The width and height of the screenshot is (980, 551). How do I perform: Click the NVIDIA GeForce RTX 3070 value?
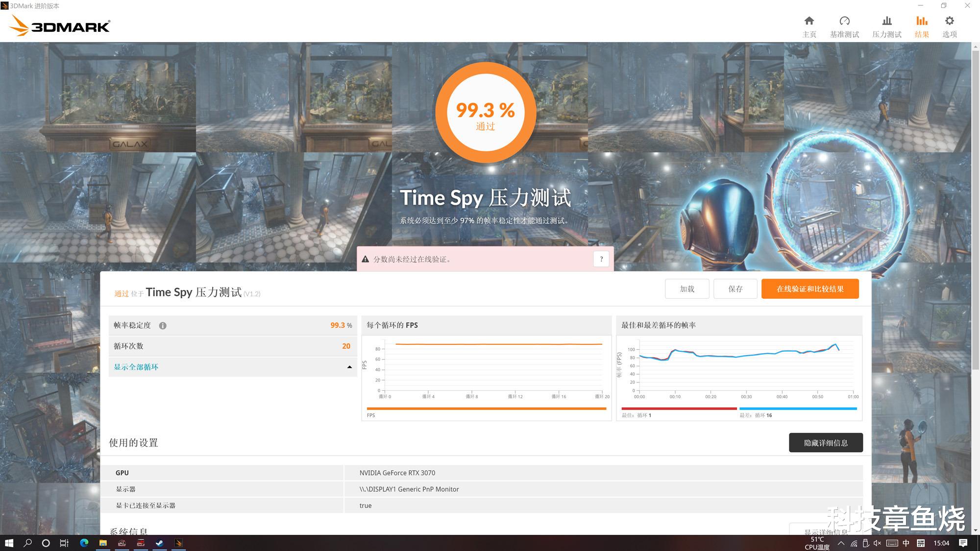(x=397, y=473)
